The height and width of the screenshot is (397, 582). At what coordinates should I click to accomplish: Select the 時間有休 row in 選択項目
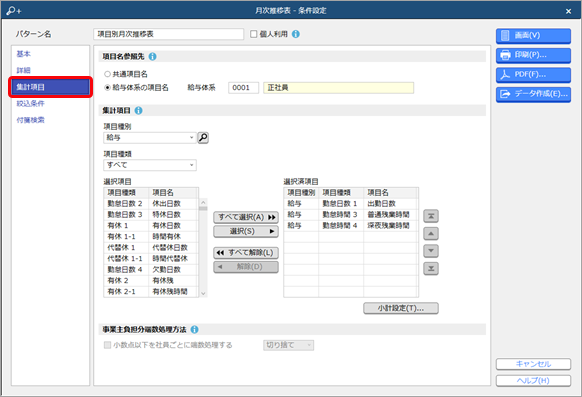[x=151, y=237]
